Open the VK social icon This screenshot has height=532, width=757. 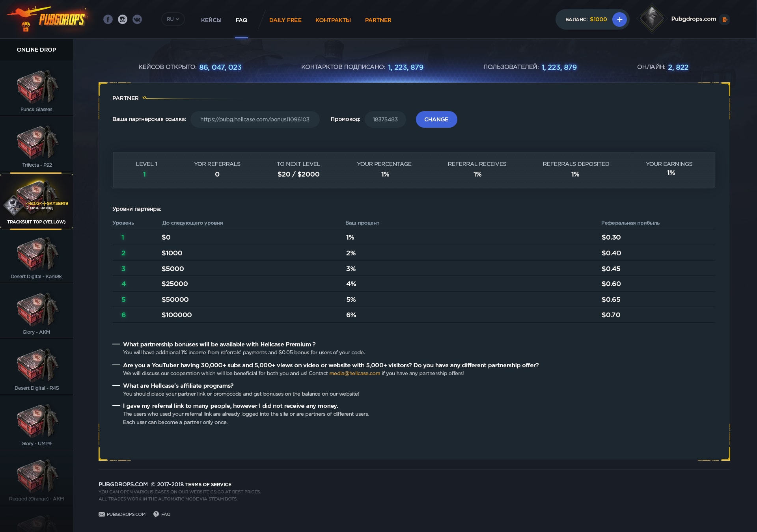tap(137, 19)
